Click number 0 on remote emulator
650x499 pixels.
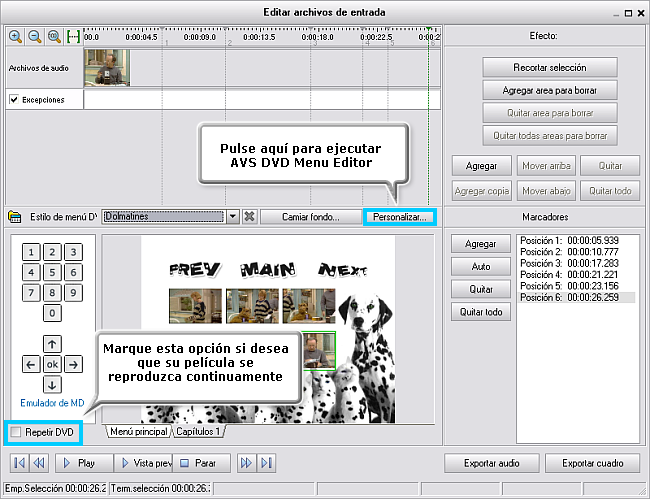coord(52,313)
